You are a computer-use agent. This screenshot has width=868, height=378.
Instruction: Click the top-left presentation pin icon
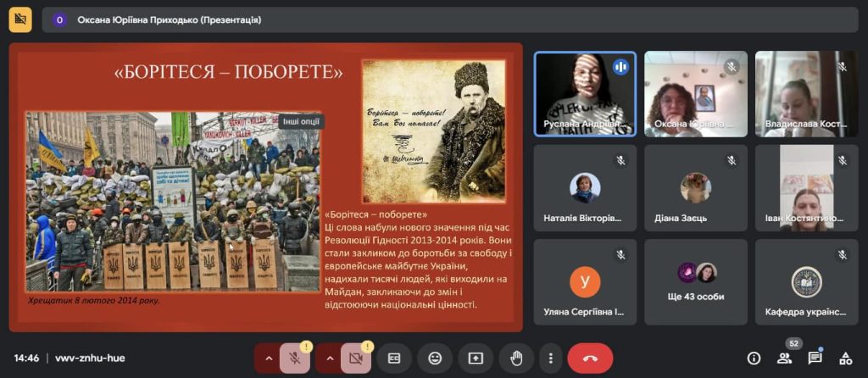click(x=20, y=19)
